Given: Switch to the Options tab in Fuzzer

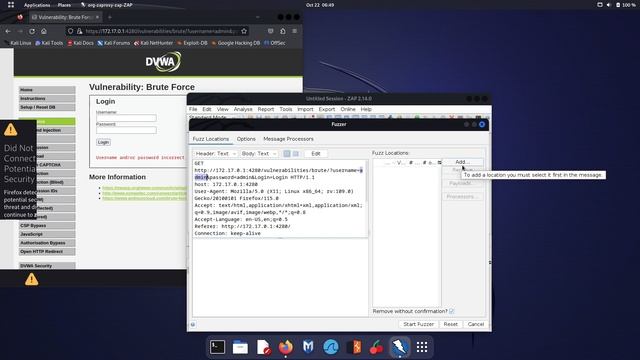Looking at the screenshot, I should 246,139.
